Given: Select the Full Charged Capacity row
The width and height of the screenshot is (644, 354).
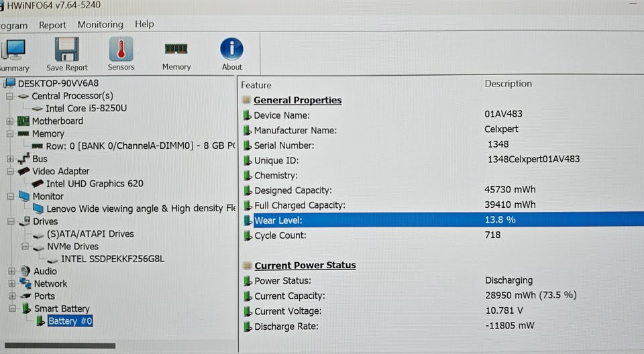Looking at the screenshot, I should (443, 205).
